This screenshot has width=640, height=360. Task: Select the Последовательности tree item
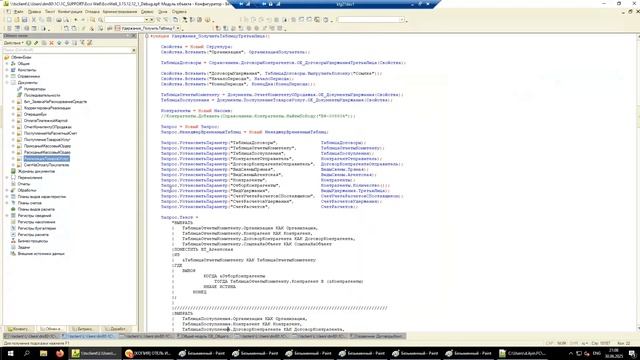click(42, 95)
